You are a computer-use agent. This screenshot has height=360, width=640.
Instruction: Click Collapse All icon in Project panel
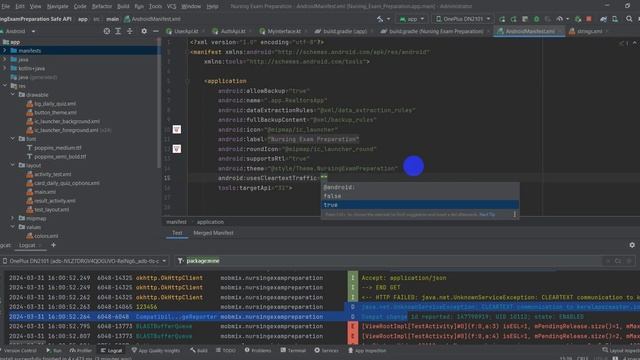pyautogui.click(x=130, y=31)
